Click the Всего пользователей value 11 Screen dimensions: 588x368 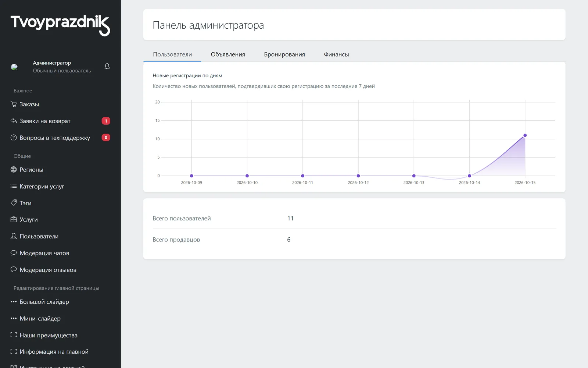click(x=290, y=218)
